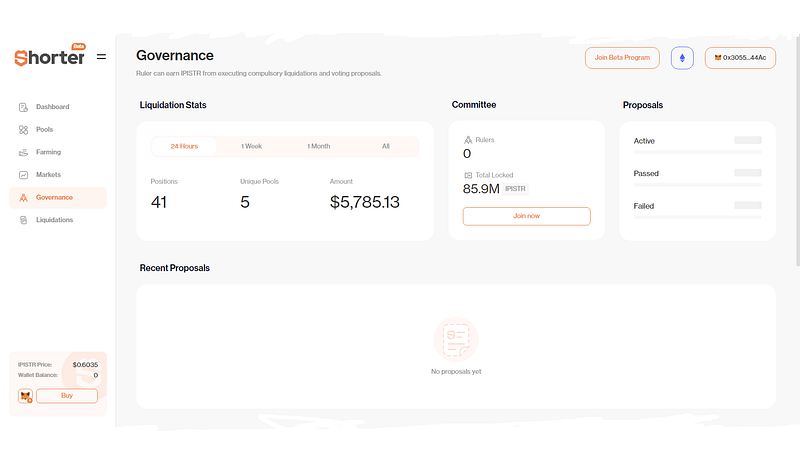Select the 1 Month stats tab

point(319,146)
